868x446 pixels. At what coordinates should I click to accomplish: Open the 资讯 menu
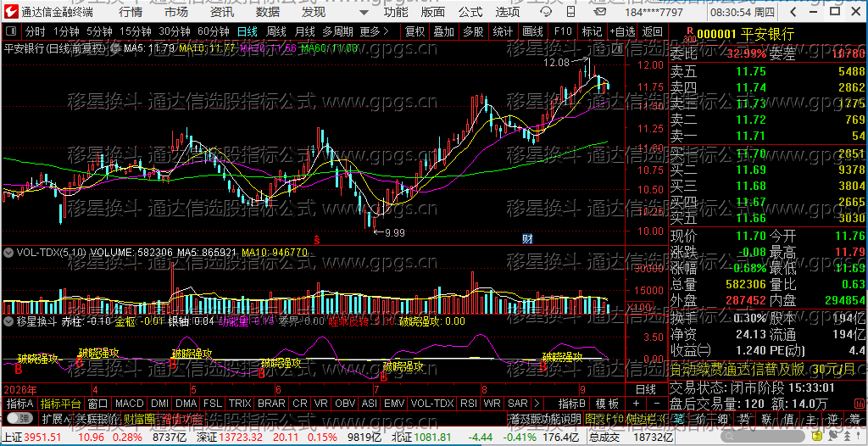click(222, 12)
